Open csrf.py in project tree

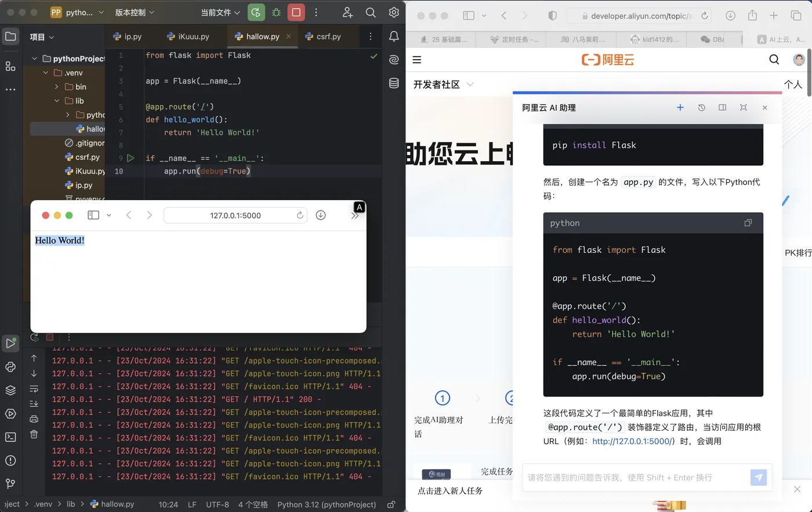point(82,157)
